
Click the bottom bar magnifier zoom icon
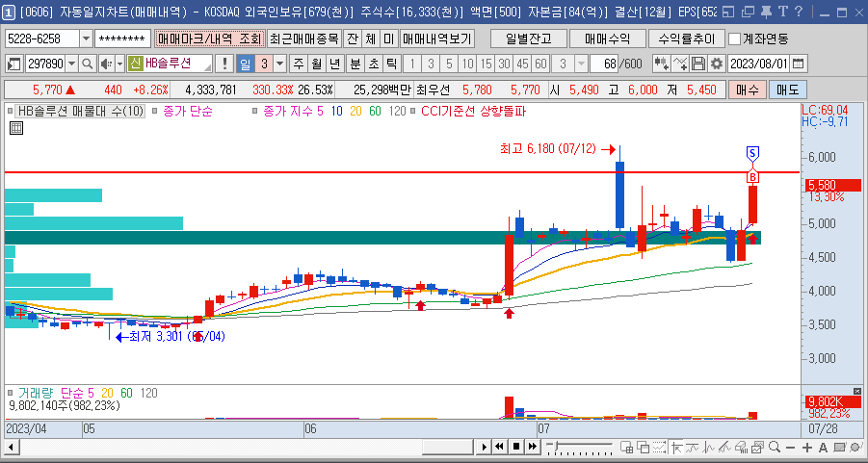[x=775, y=447]
